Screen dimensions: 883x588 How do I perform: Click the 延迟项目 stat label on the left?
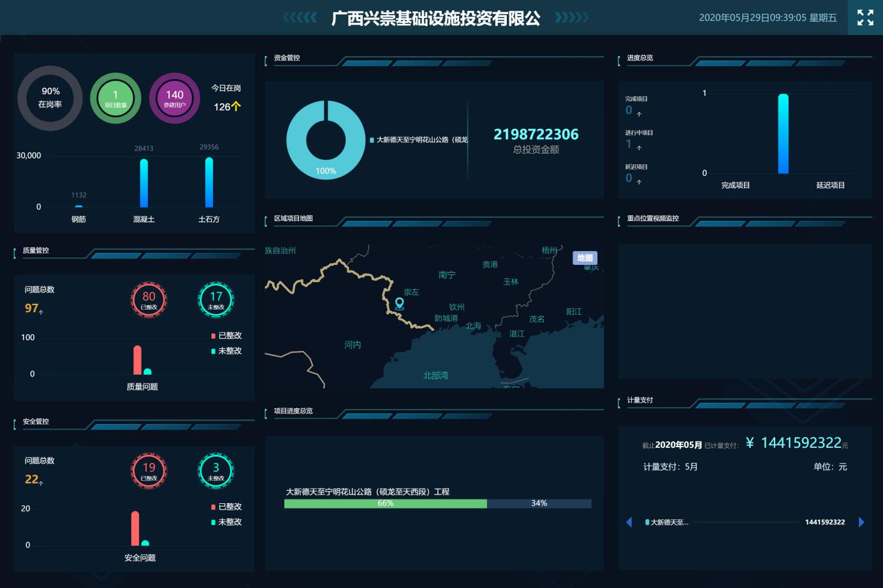[x=636, y=167]
